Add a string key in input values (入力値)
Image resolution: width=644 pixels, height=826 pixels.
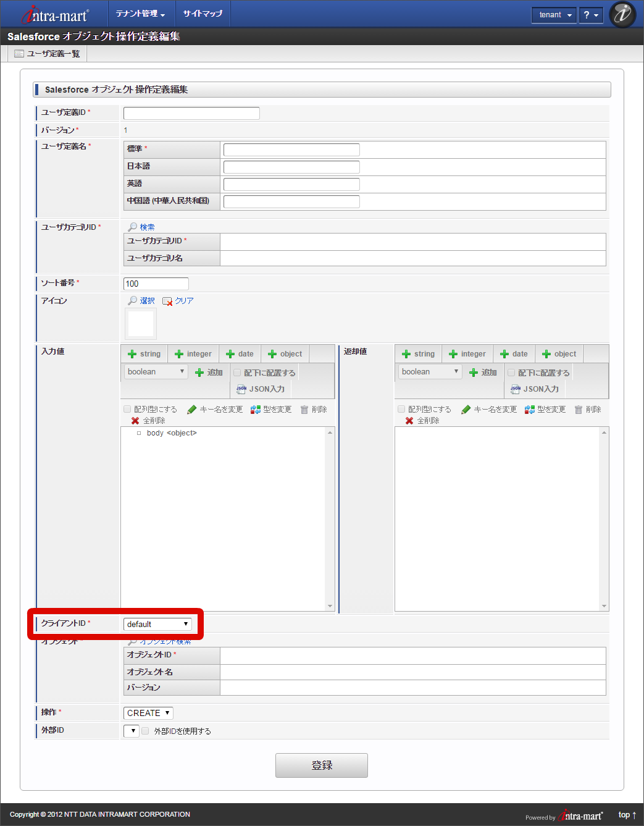[x=144, y=354]
